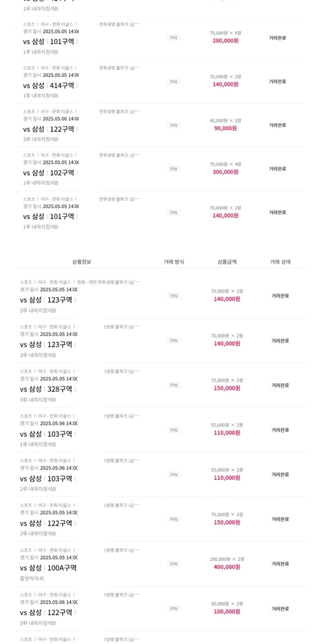
Task: Click the PIN badge in the 100,000원 row
Action: click(174, 608)
